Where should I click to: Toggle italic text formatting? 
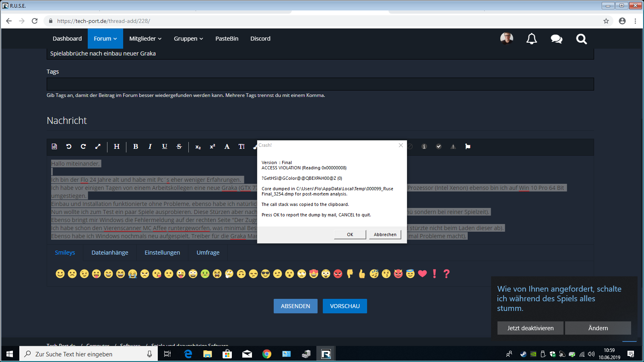150,147
